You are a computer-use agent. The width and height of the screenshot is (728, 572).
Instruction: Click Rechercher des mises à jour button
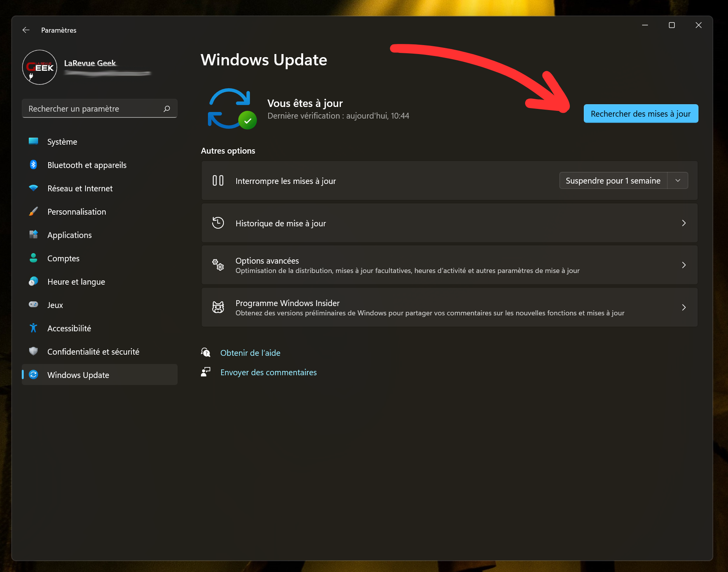(x=641, y=114)
